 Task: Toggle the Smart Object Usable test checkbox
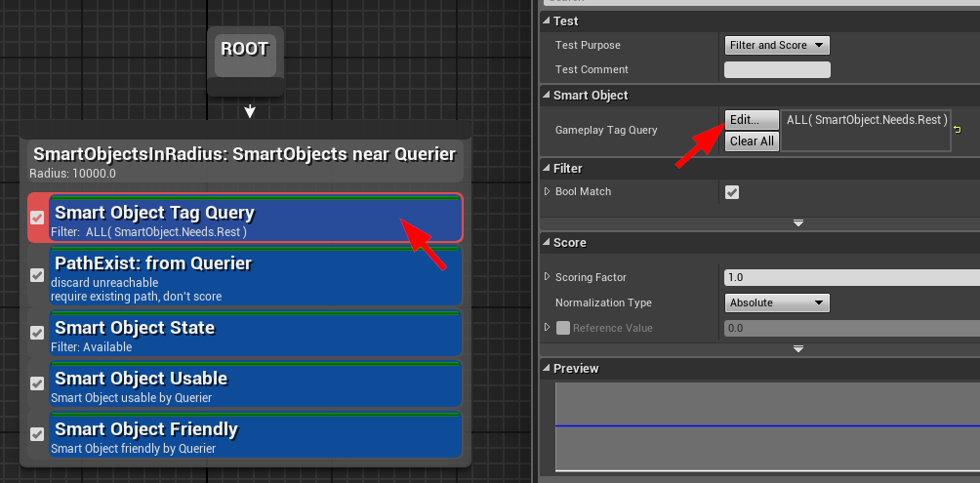[38, 383]
